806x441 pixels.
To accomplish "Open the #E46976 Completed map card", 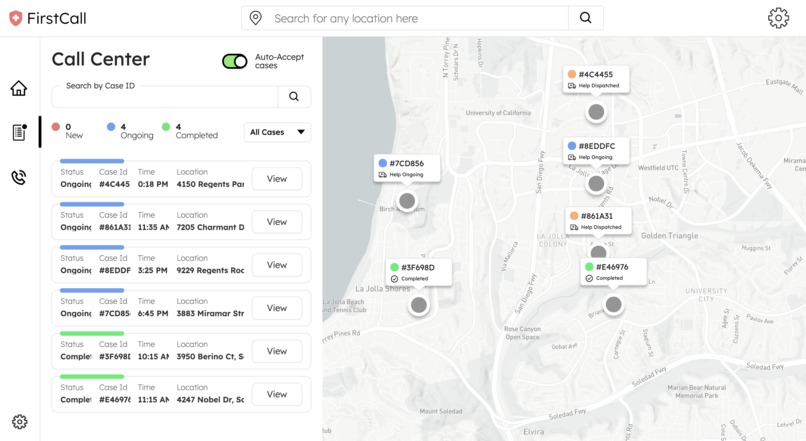I will (613, 272).
